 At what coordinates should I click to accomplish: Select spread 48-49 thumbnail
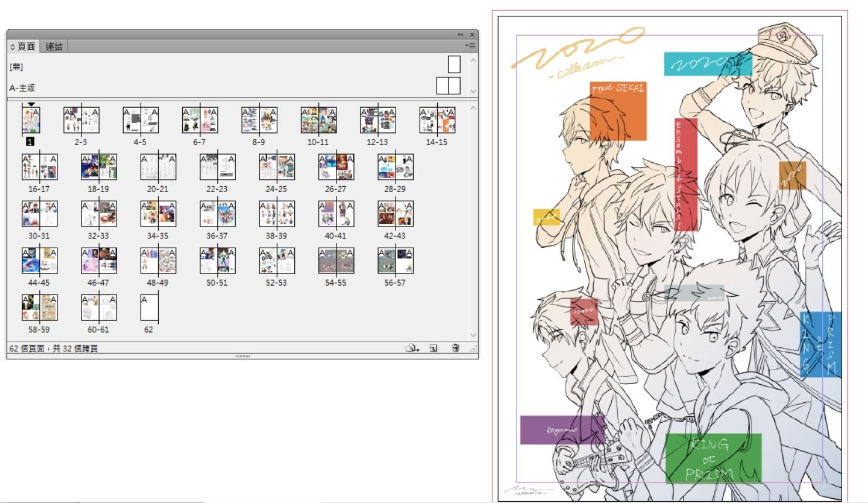coord(158,261)
